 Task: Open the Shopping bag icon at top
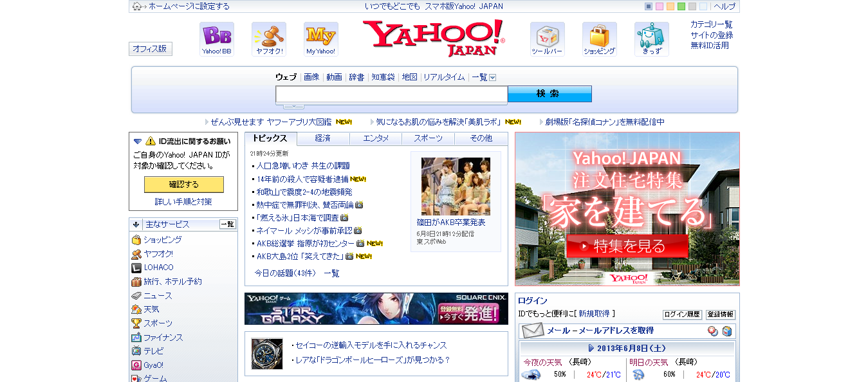click(x=600, y=39)
